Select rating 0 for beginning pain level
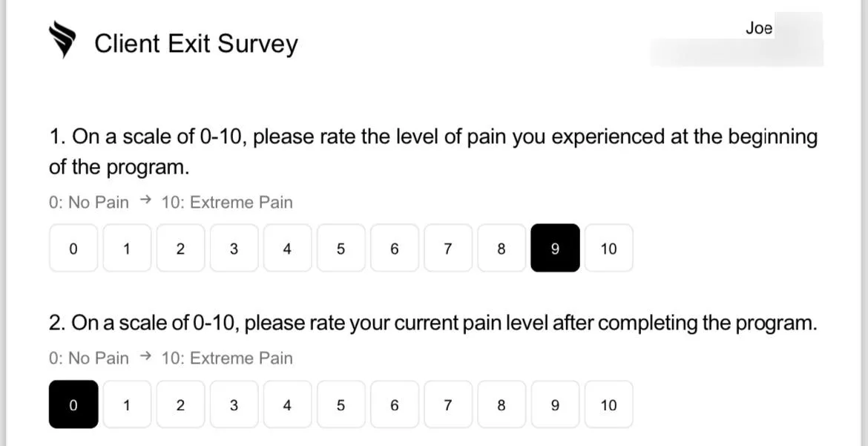868x446 pixels. [73, 248]
